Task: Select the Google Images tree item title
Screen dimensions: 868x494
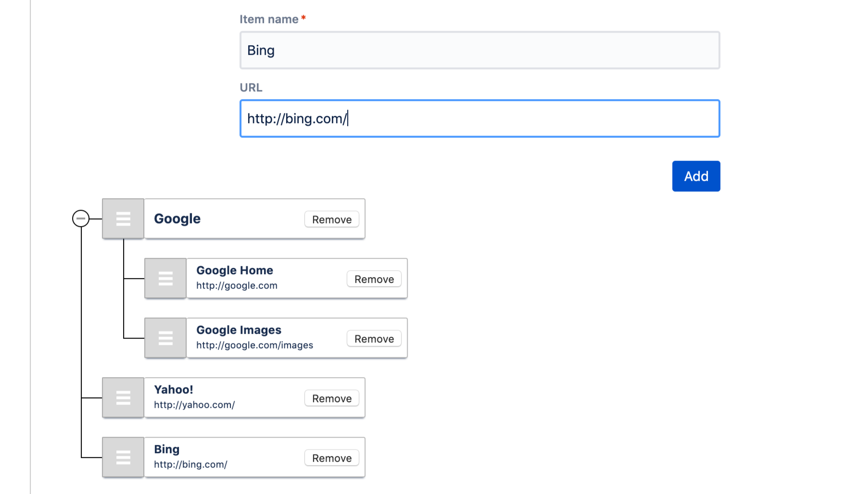Action: tap(239, 330)
